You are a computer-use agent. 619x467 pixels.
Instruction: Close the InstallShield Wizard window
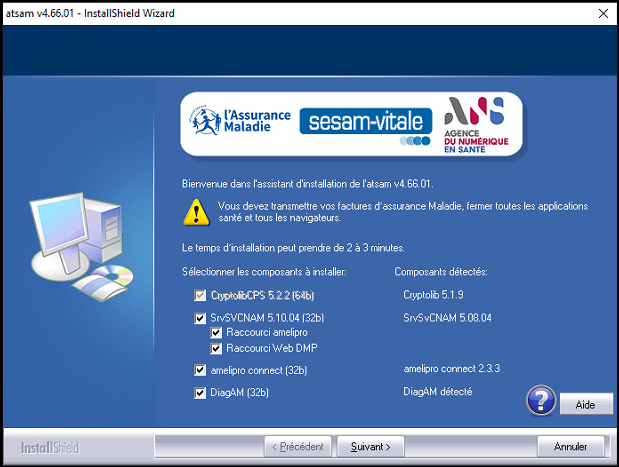[603, 13]
